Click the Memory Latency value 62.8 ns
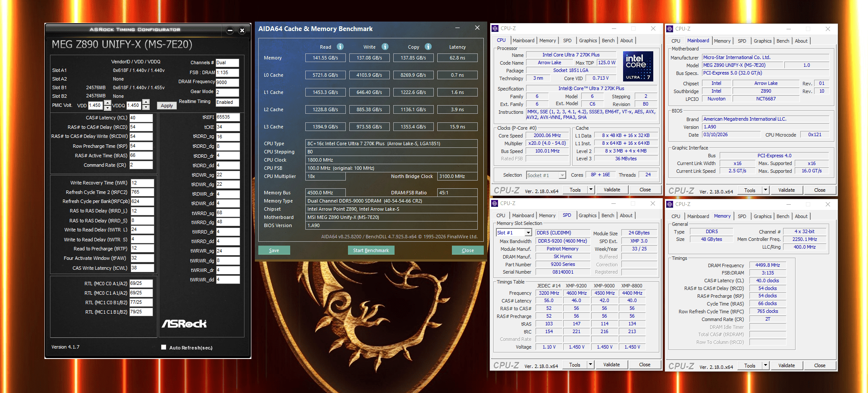This screenshot has height=393, width=868. pyautogui.click(x=457, y=58)
